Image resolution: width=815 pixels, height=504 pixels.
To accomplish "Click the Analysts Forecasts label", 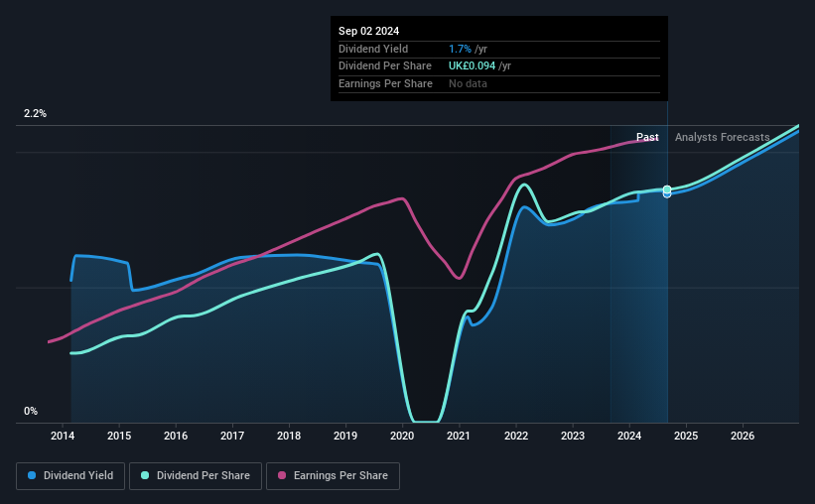I will [x=723, y=137].
